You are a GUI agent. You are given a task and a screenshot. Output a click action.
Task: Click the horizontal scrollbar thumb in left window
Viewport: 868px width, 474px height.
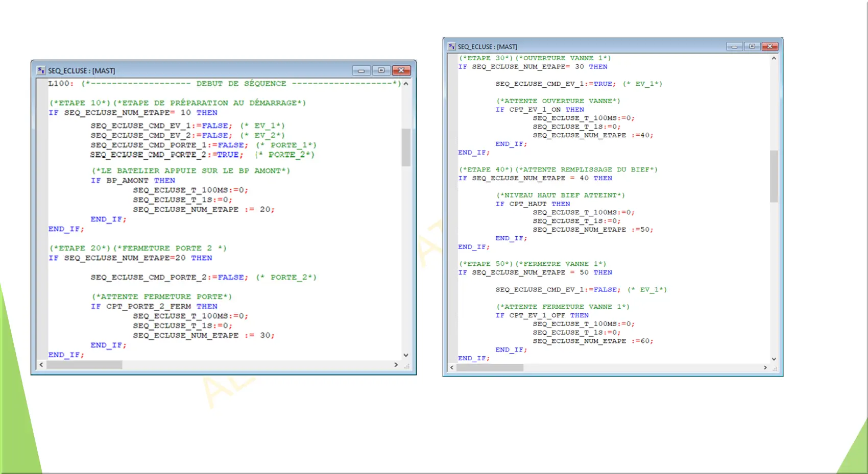pos(84,365)
